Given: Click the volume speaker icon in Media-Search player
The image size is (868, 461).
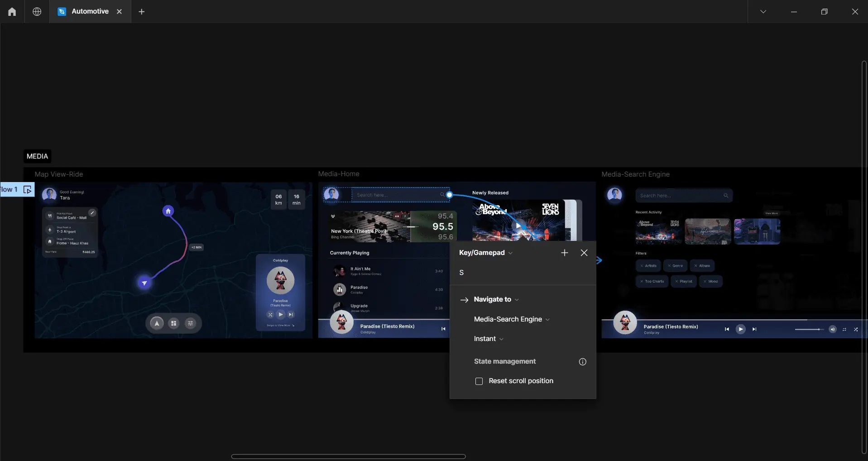Looking at the screenshot, I should pyautogui.click(x=832, y=329).
